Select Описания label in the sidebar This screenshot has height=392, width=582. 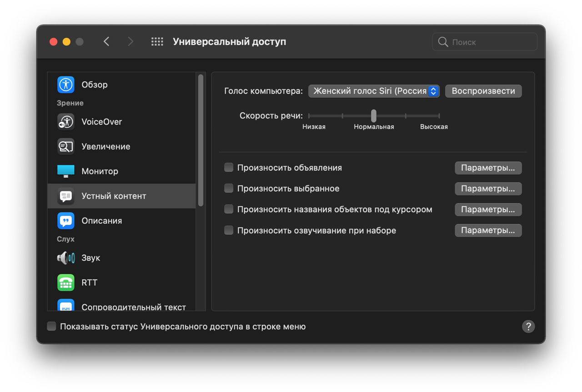(102, 221)
